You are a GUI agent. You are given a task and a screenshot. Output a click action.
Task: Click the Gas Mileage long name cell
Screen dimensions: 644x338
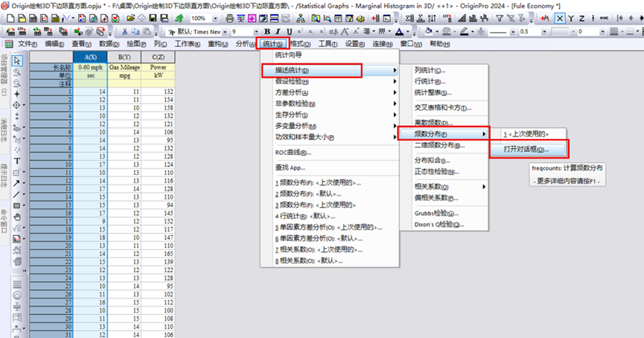tap(124, 67)
